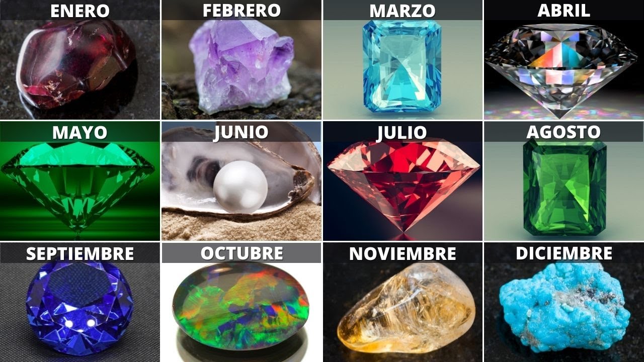Click the AGOSTO header label
644x362 pixels.
(563, 132)
